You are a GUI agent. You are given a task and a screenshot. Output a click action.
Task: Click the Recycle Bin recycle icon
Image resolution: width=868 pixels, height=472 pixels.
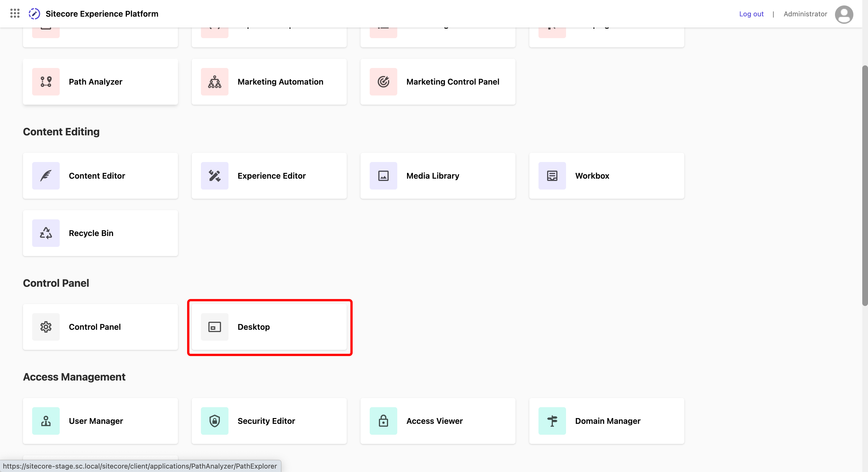pyautogui.click(x=46, y=233)
